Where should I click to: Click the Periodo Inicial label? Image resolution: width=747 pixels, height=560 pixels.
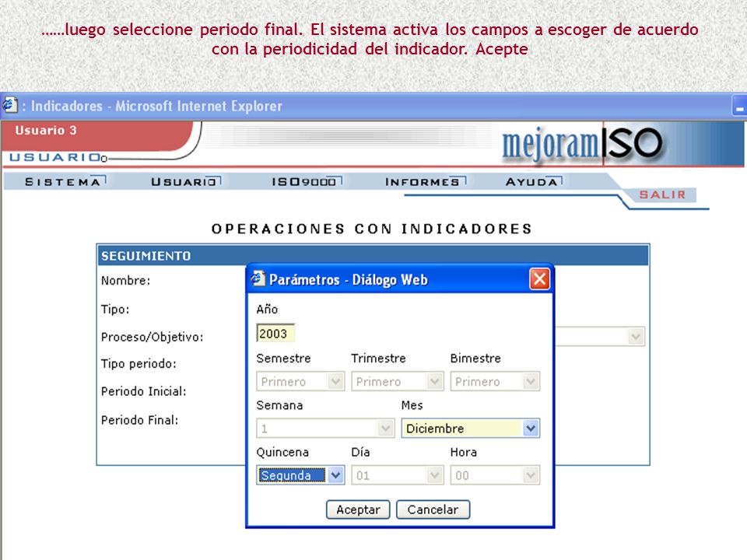143,391
